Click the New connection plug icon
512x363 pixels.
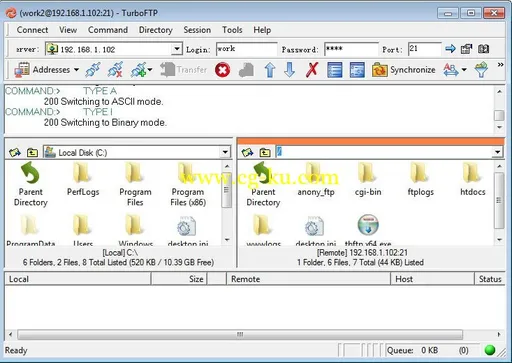(138, 70)
